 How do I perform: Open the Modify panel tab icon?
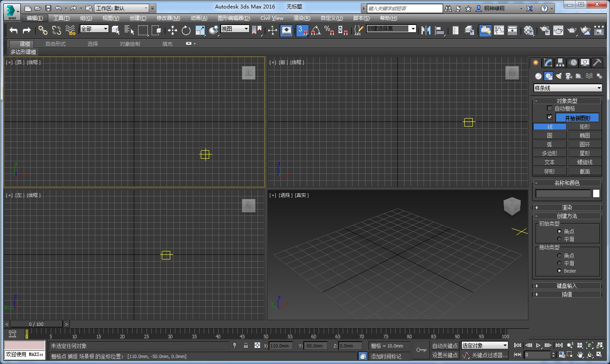(x=548, y=63)
